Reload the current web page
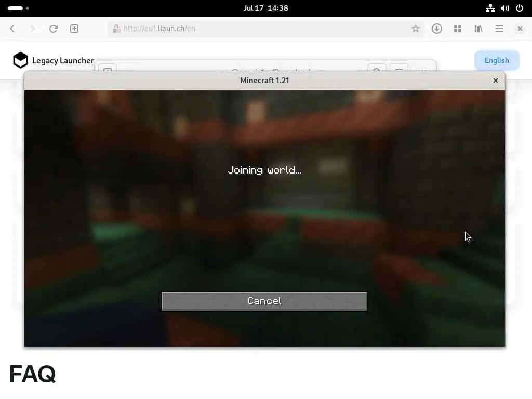Viewport: 532px width, 399px height. [x=54, y=29]
